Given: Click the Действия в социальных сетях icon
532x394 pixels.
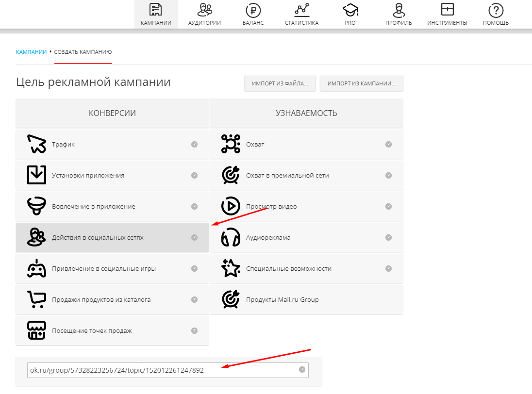Looking at the screenshot, I should (x=36, y=237).
